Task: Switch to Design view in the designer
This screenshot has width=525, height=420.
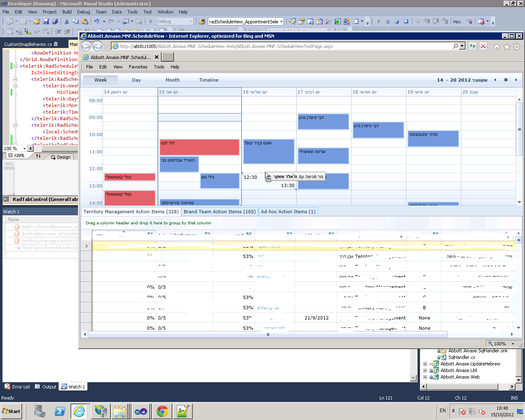Action: (61, 157)
